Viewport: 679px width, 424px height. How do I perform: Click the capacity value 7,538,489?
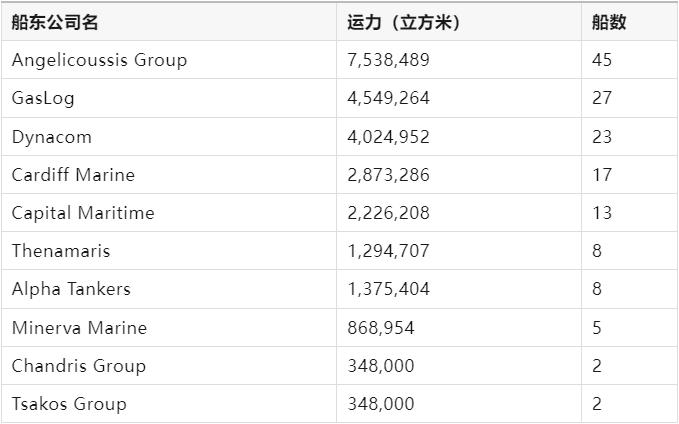pos(388,60)
